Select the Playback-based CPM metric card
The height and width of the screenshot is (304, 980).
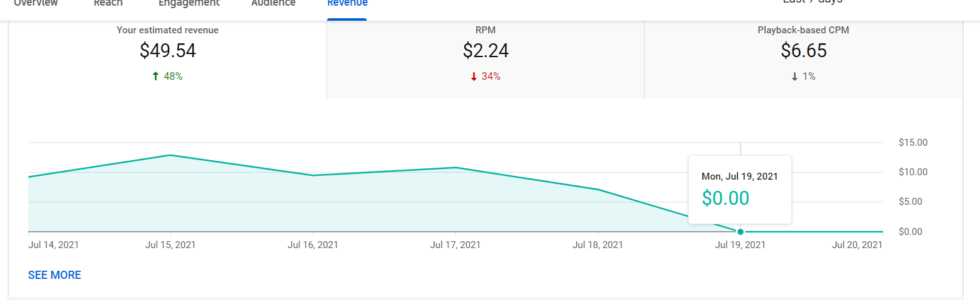tap(803, 60)
